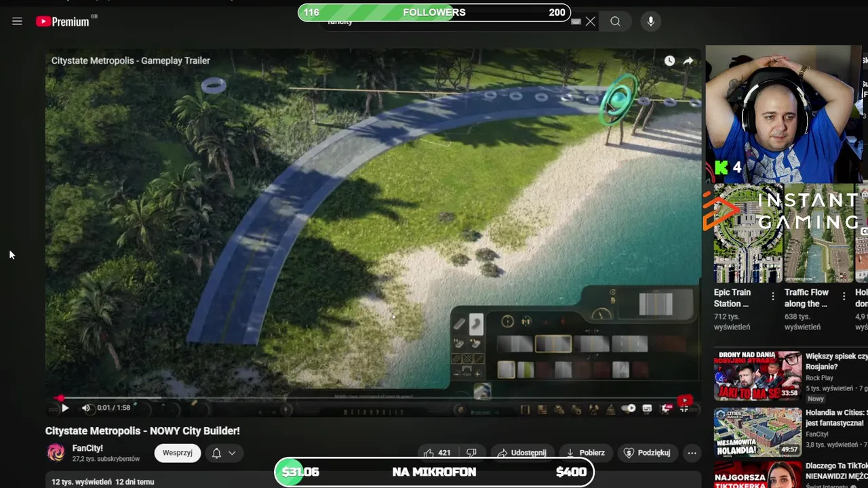
Task: Click the 'Citystate Metropolis - Gameplay Trailer' overlay title
Action: click(131, 60)
